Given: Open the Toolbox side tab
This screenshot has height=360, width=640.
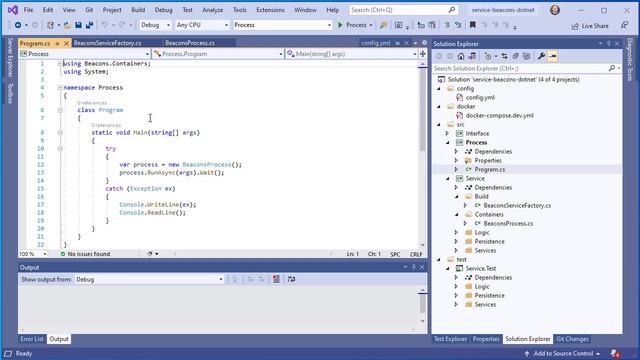Looking at the screenshot, I should pyautogui.click(x=10, y=93).
